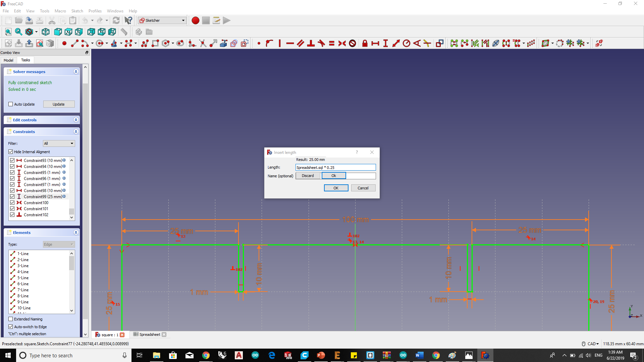
Task: Apply the perpendicular constraint tool
Action: coord(311,43)
